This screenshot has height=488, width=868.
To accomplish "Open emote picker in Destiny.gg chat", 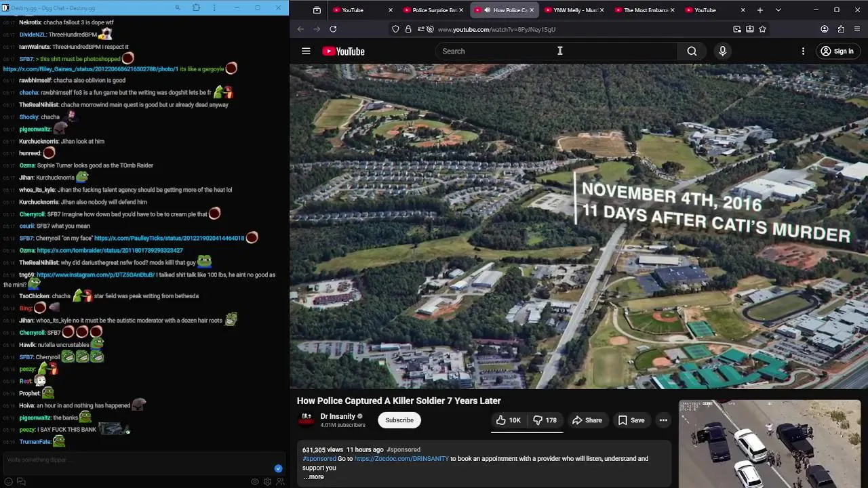I will point(9,482).
